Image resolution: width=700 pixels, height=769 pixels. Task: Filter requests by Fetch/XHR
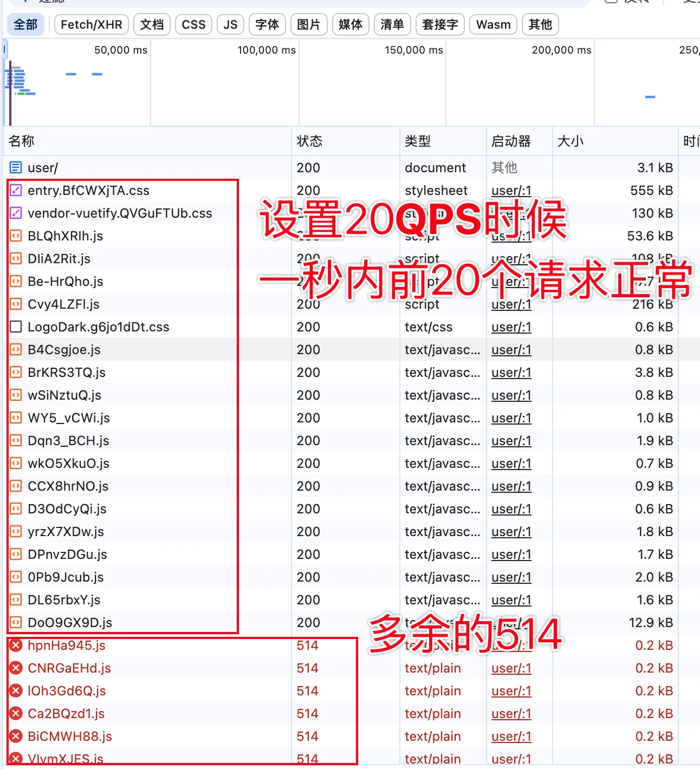click(x=92, y=24)
